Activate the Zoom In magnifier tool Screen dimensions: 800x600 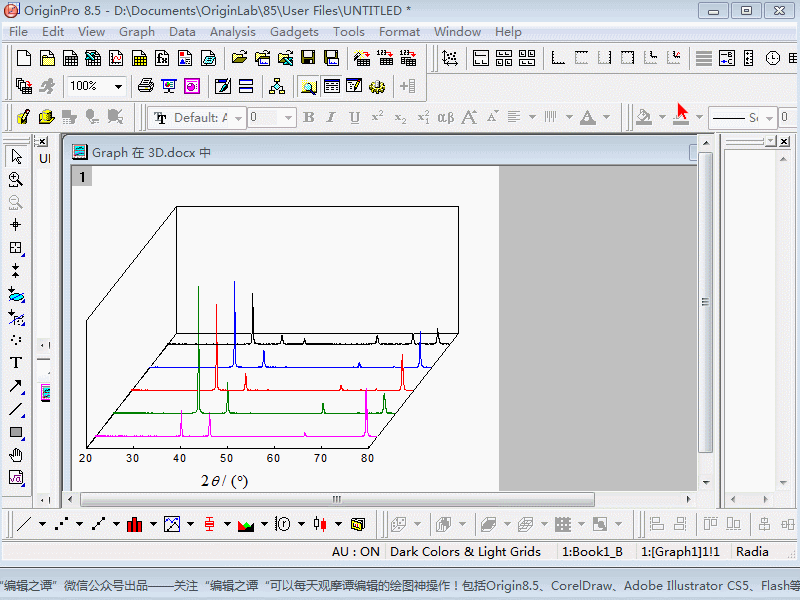click(x=16, y=180)
